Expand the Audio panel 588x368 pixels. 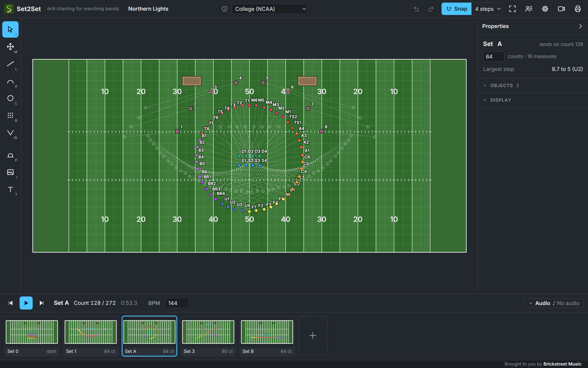(x=554, y=303)
